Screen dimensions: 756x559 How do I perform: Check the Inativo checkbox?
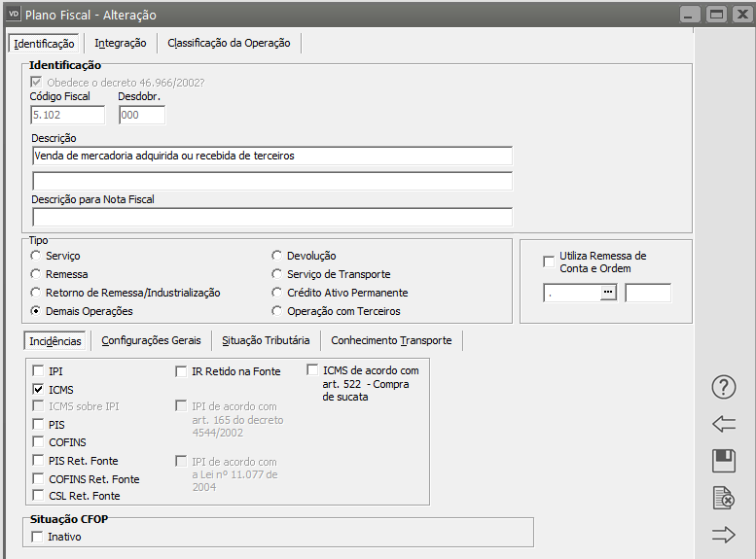[x=38, y=537]
